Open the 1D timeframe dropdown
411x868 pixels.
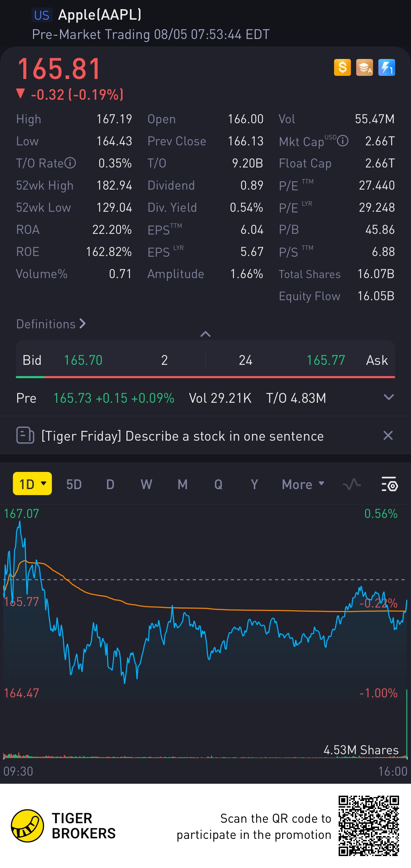click(32, 484)
